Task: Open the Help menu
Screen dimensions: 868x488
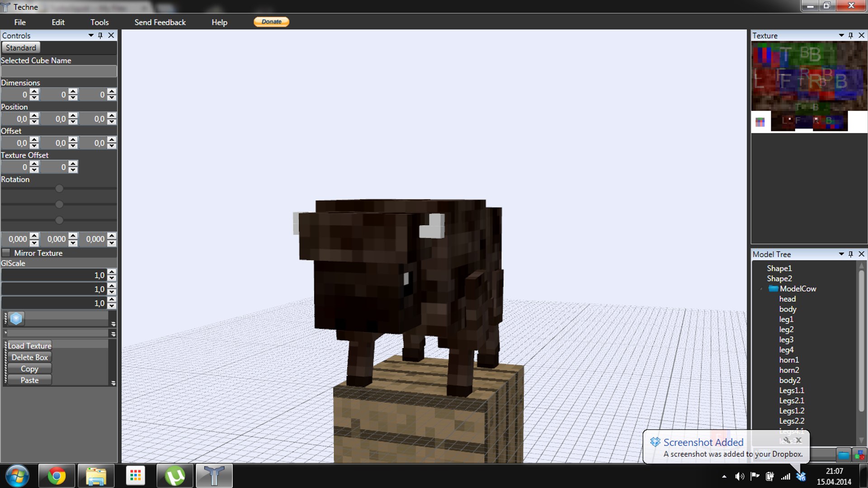Action: [x=219, y=22]
